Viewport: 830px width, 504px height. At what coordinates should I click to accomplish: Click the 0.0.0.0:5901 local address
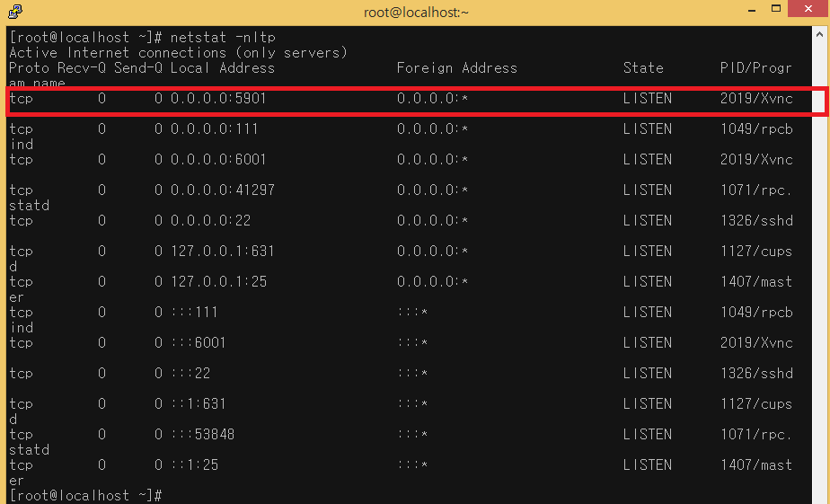pyautogui.click(x=218, y=99)
